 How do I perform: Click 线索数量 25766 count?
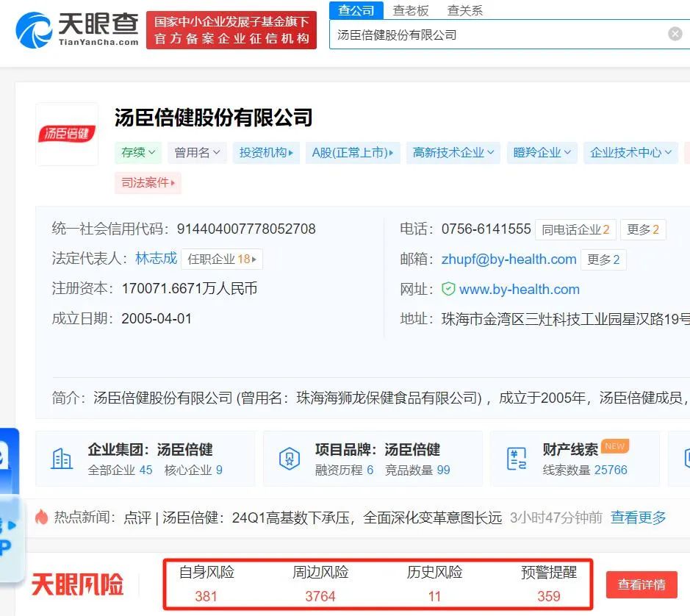pos(585,470)
